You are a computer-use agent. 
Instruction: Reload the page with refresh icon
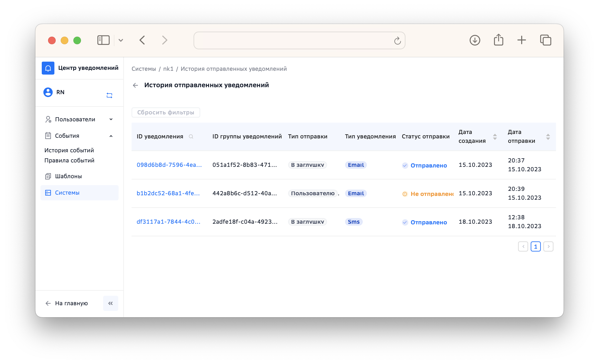(398, 40)
